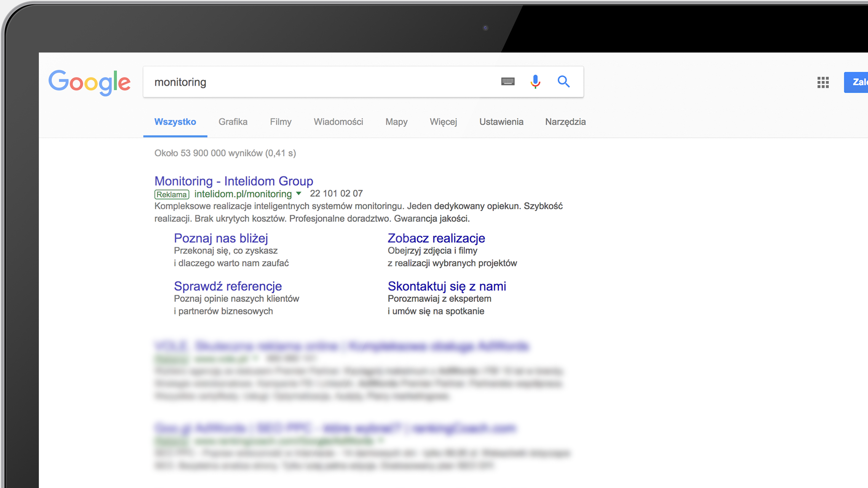Open the on-screen keyboard icon
The image size is (868, 488).
click(507, 81)
